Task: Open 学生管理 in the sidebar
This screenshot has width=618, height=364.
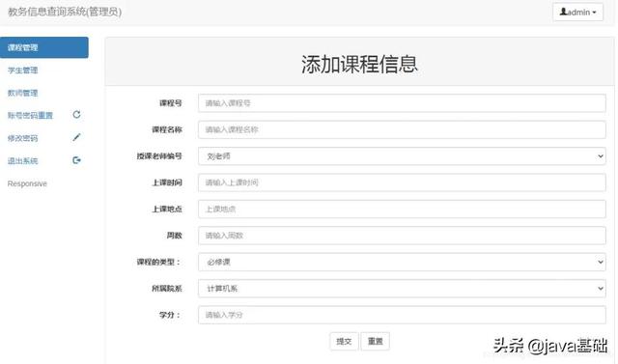Action: (x=23, y=70)
